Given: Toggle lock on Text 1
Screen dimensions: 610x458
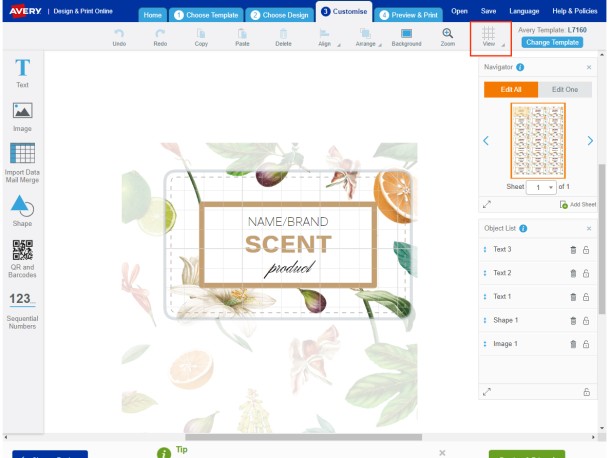Looking at the screenshot, I should pyautogui.click(x=586, y=297).
